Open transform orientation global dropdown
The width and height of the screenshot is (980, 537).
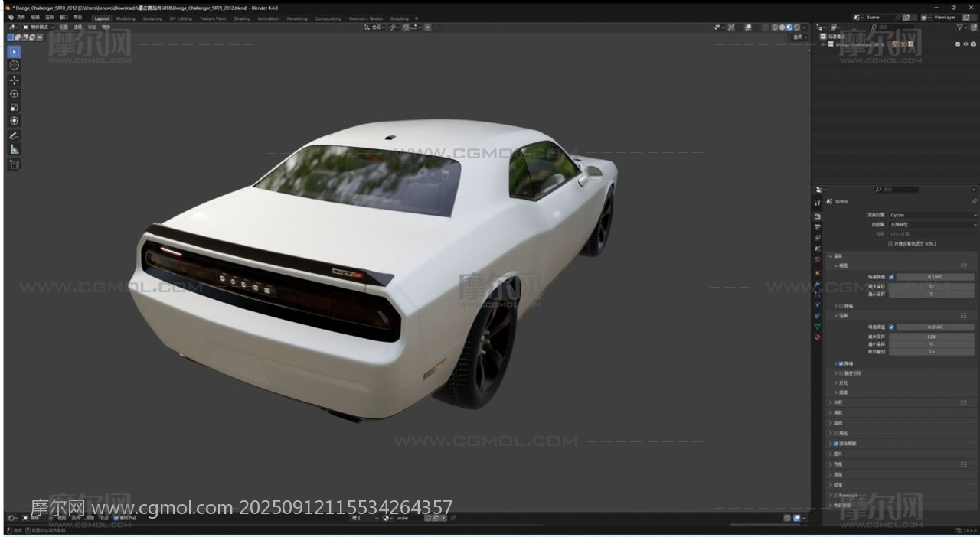click(374, 27)
